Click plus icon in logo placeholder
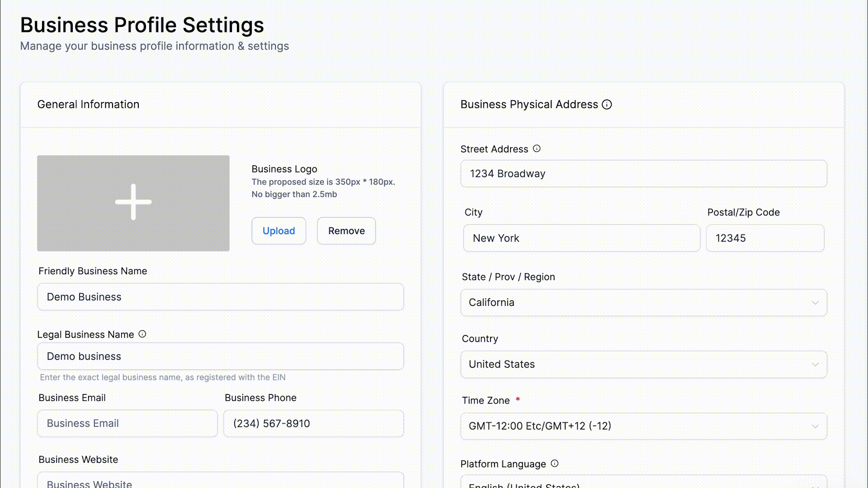Viewport: 868px width, 488px height. (133, 202)
